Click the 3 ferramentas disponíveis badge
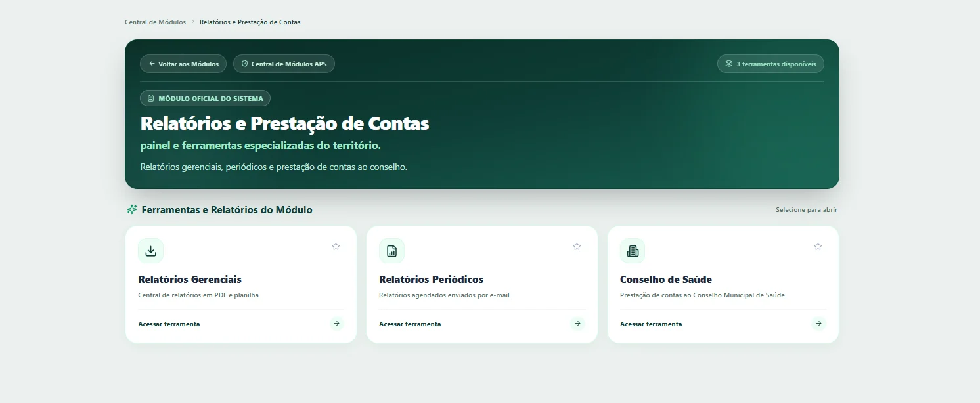Screen dimensions: 980x403 pos(770,64)
